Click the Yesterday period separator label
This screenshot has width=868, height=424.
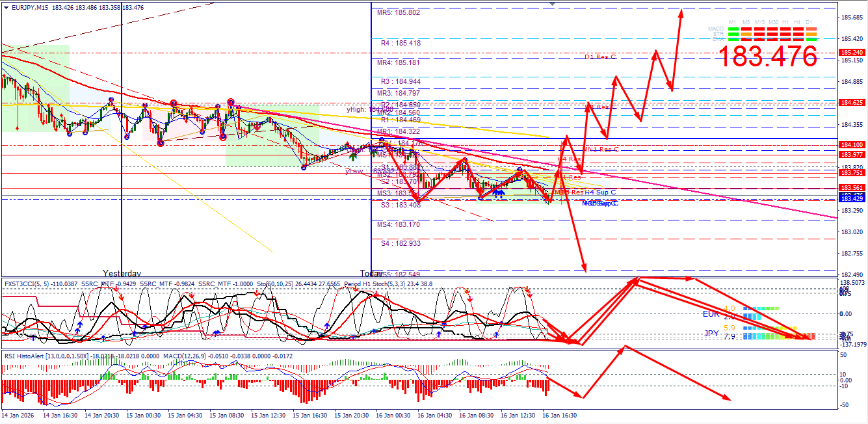click(122, 273)
